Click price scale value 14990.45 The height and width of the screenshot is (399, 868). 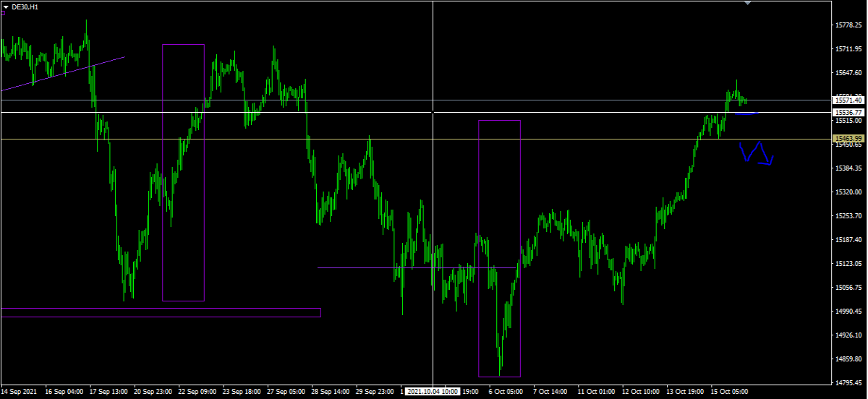(x=848, y=312)
